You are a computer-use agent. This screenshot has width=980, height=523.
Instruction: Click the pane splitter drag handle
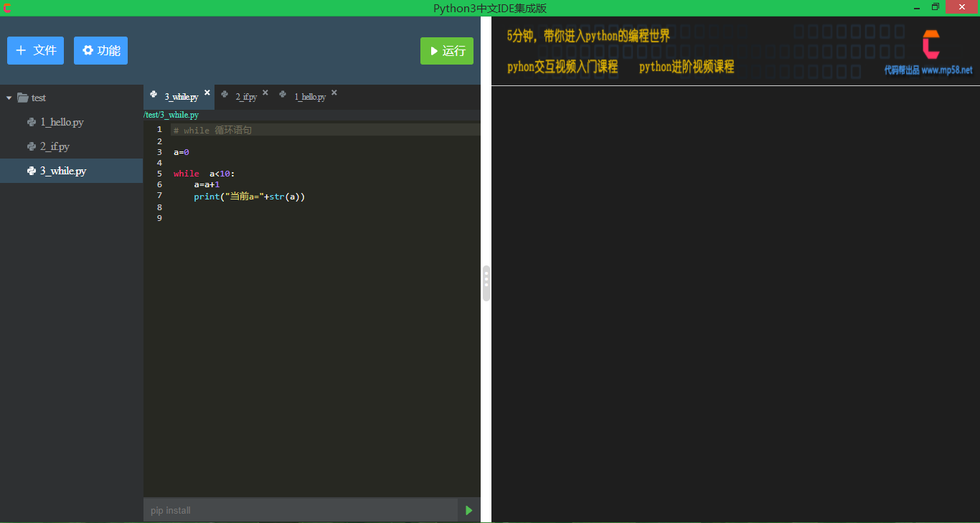(x=486, y=283)
